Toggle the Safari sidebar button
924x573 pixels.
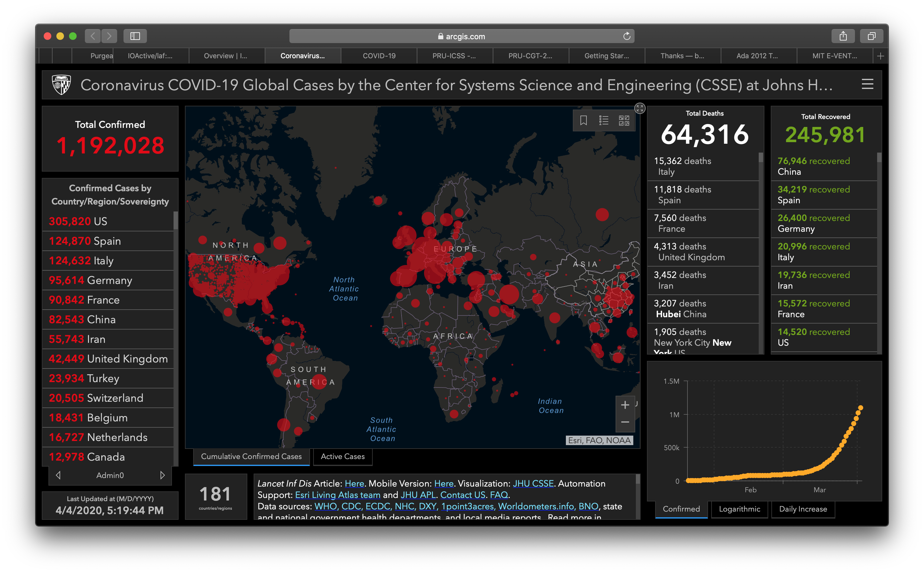coord(135,36)
